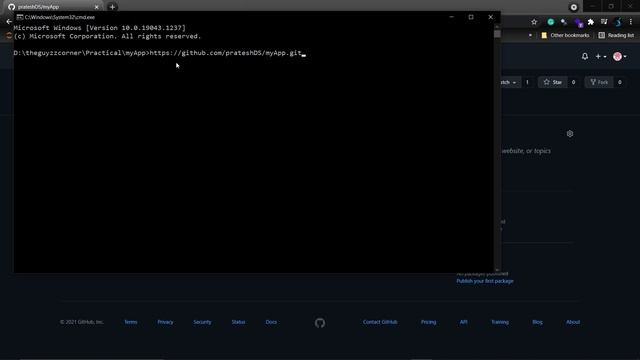This screenshot has width=640, height=360.
Task: Click the gear icon to edit repo details
Action: [570, 133]
